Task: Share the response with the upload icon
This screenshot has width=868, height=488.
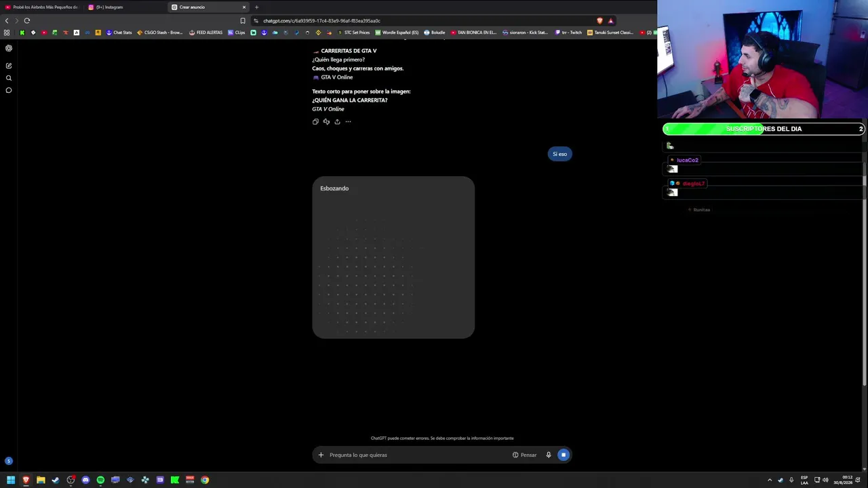Action: (337, 122)
